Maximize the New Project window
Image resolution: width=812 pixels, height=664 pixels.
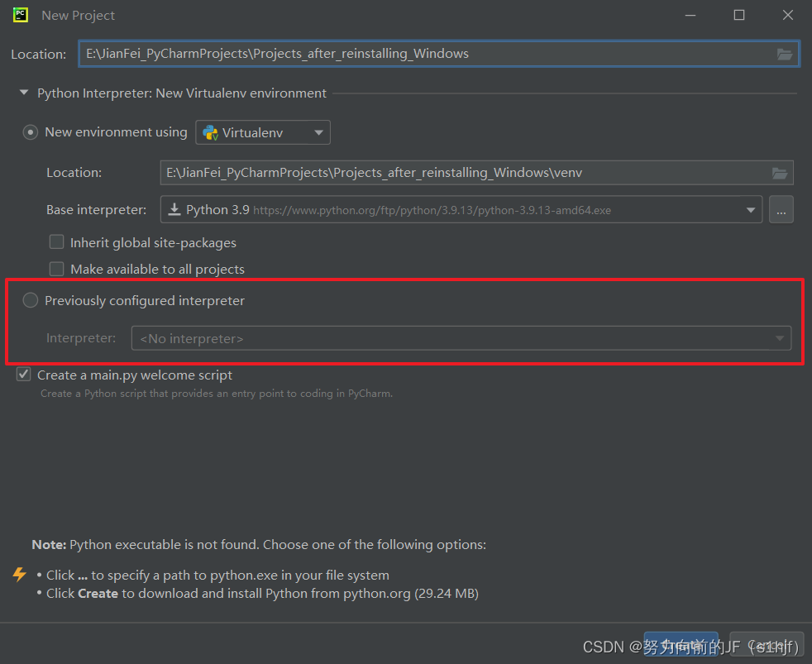(x=739, y=16)
